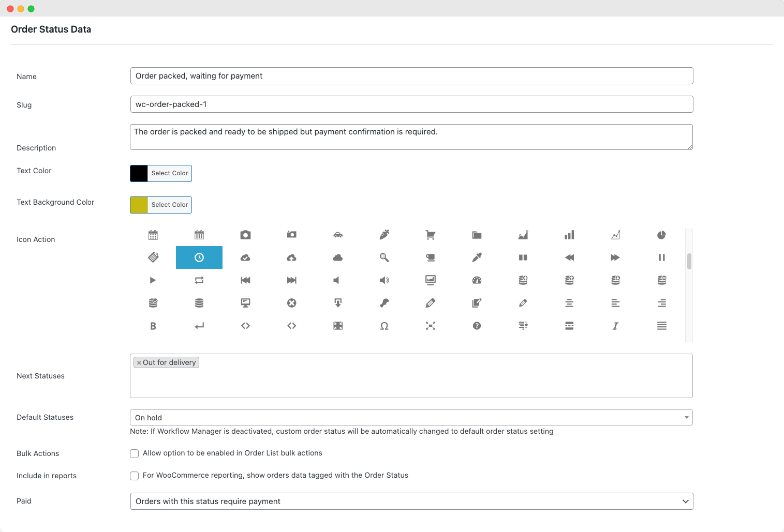Select the camera icon for the status

[x=245, y=235]
